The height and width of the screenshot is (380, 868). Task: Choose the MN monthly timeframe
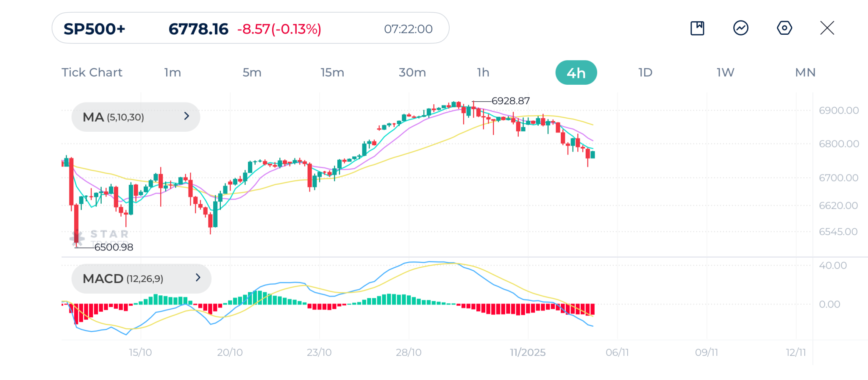coord(805,72)
